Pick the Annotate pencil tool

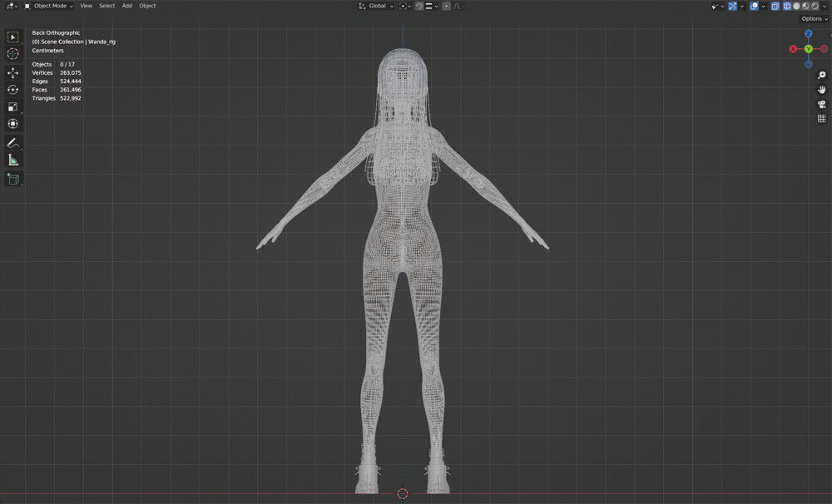click(13, 143)
